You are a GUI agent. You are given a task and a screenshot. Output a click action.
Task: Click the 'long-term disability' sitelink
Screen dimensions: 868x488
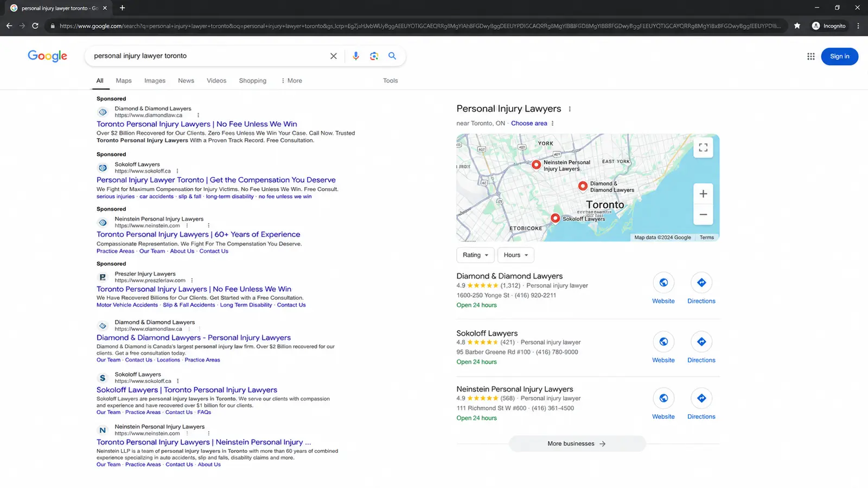pos(229,197)
